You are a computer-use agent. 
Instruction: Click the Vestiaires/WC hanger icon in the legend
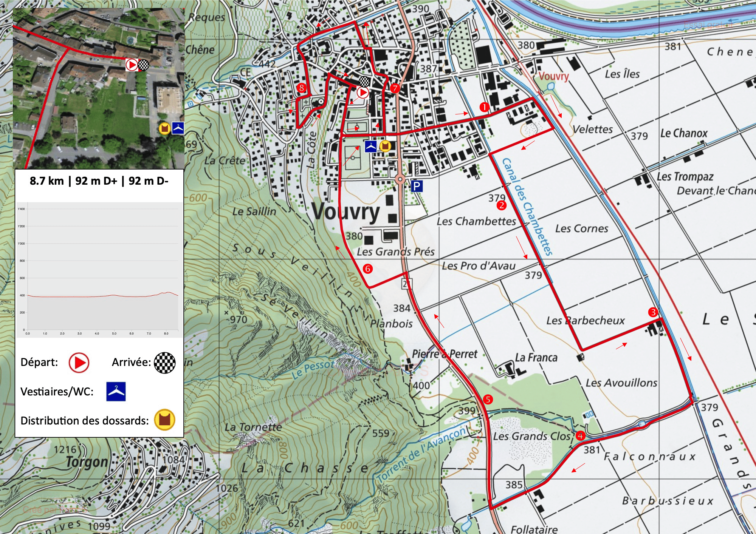[x=116, y=392]
